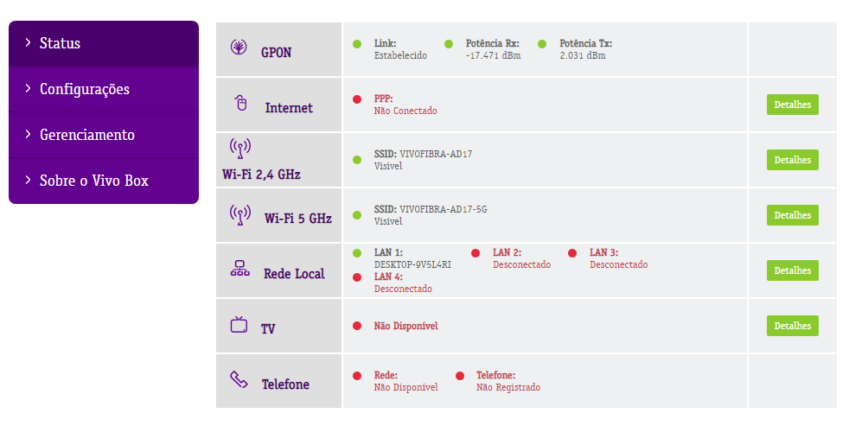
Task: Click the Wi-Fi 5 GHz antenna icon
Action: (x=240, y=215)
